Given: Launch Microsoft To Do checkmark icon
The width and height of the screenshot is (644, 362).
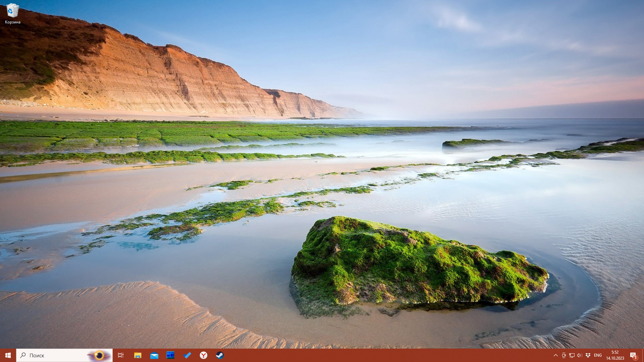Looking at the screenshot, I should [187, 355].
